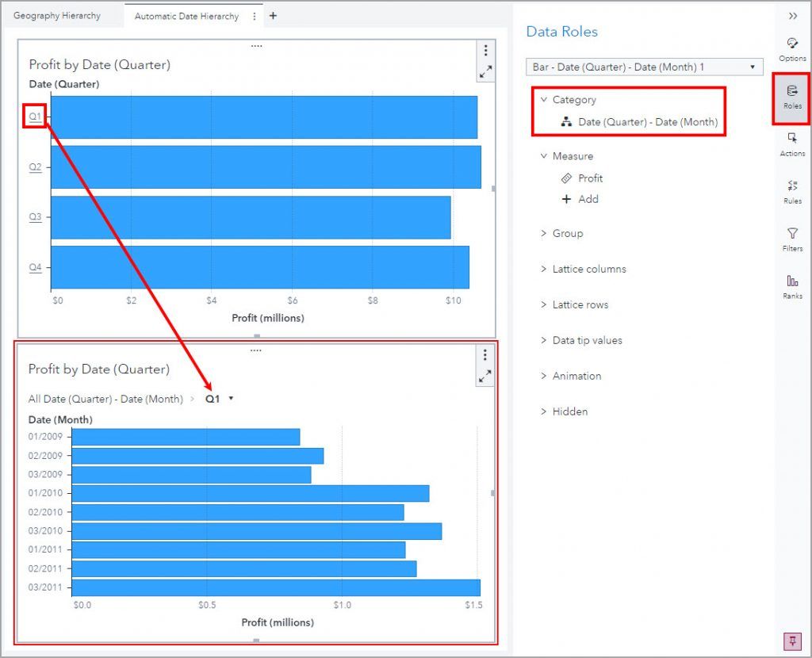Create a new page with plus tab
812x658 pixels.
point(273,14)
